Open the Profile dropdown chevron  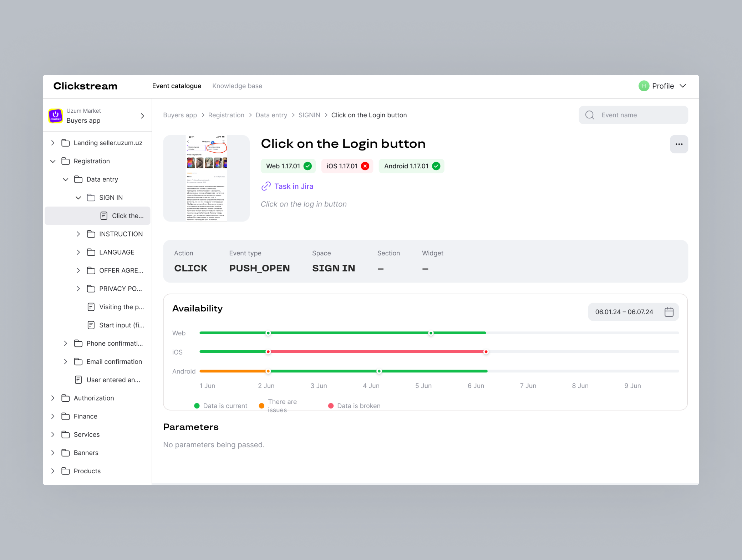click(683, 86)
